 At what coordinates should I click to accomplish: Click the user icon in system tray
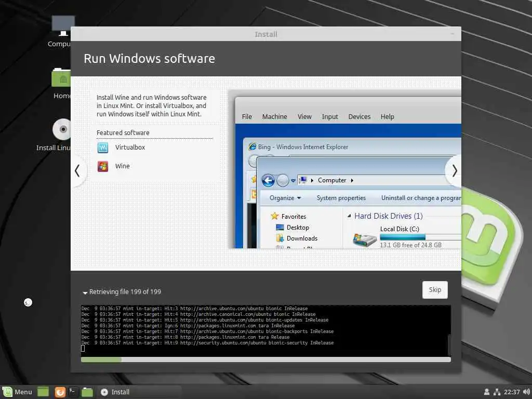click(486, 392)
